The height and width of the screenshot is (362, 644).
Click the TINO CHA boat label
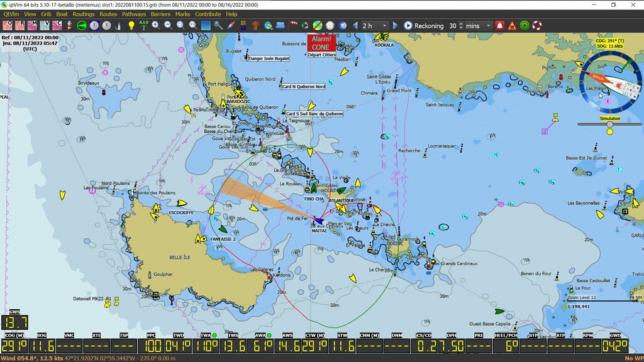[x=314, y=199]
